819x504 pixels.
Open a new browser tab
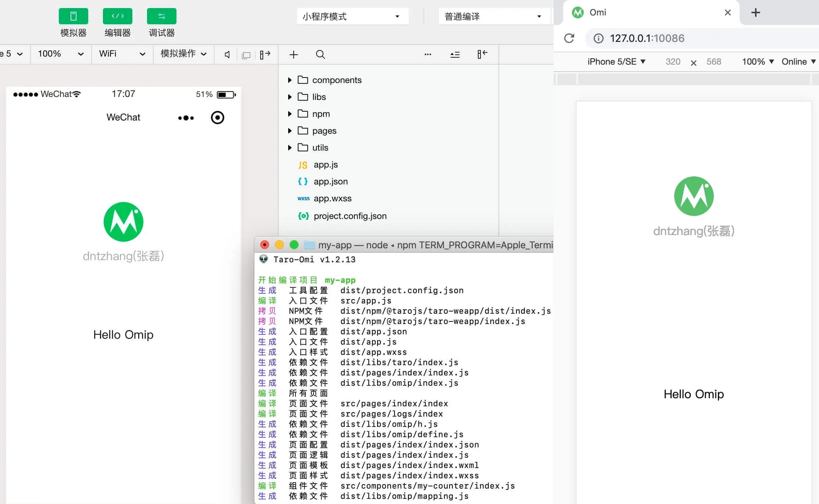point(755,12)
